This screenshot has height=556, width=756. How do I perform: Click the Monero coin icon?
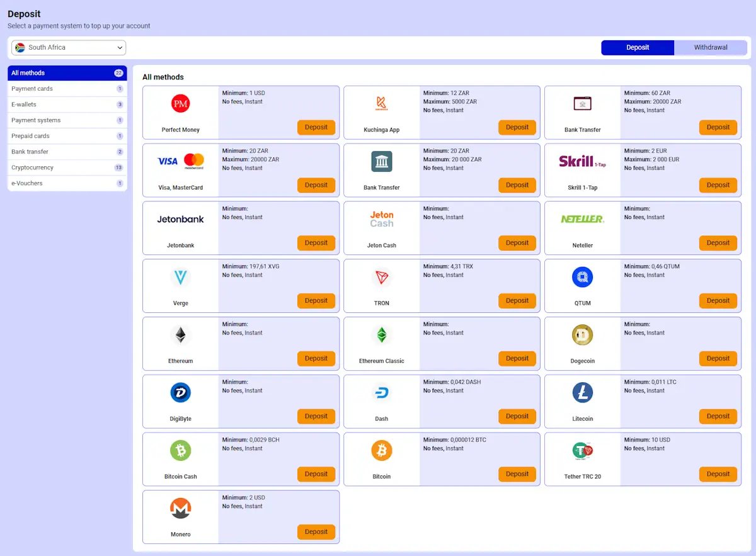point(180,508)
